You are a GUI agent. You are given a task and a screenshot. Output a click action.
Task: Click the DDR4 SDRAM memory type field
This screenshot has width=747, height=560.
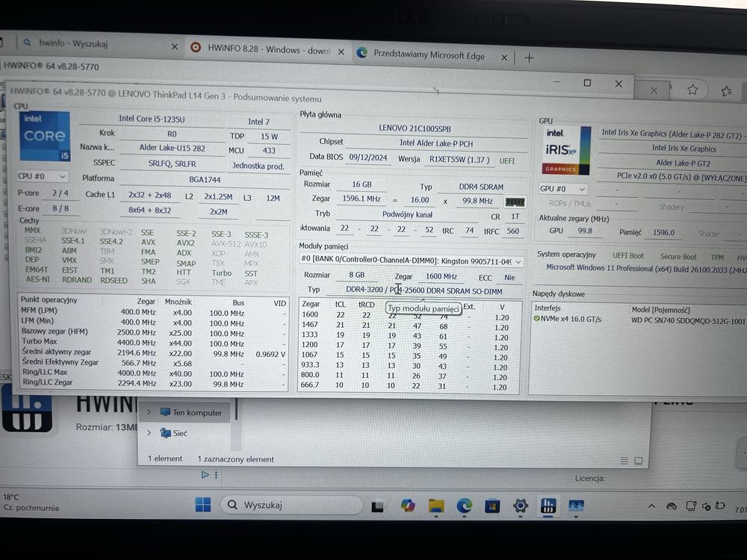pyautogui.click(x=480, y=187)
